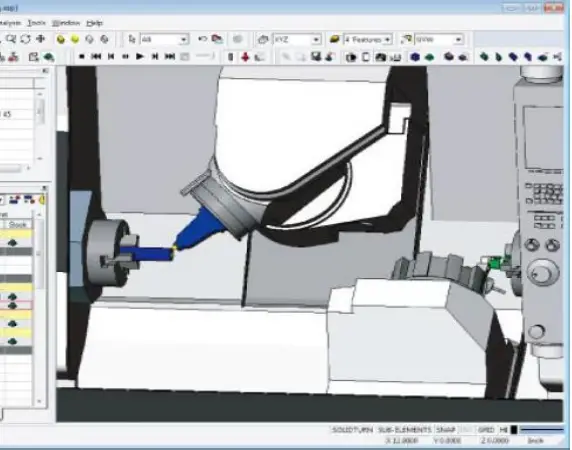This screenshot has height=450, width=572.
Task: Select the pan view arrows tool
Action: point(40,39)
